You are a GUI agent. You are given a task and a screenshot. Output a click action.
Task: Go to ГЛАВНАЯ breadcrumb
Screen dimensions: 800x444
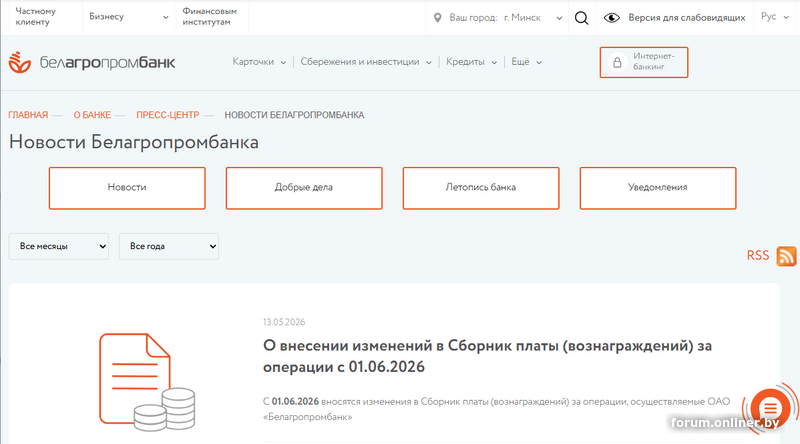pos(28,115)
